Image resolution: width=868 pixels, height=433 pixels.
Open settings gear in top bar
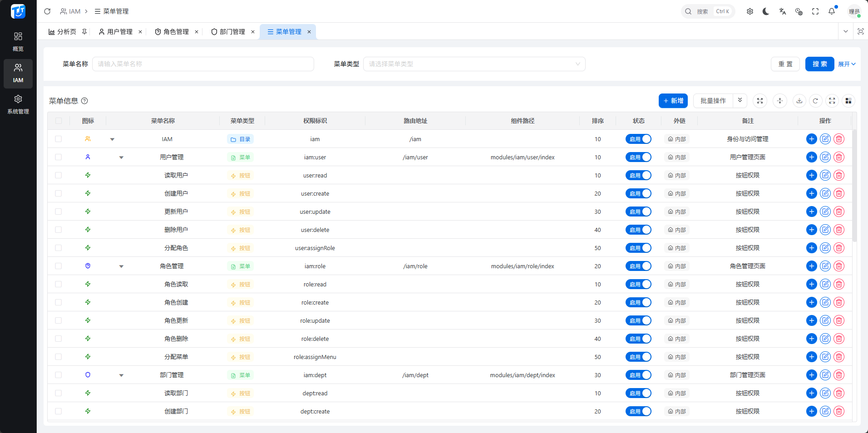[750, 11]
